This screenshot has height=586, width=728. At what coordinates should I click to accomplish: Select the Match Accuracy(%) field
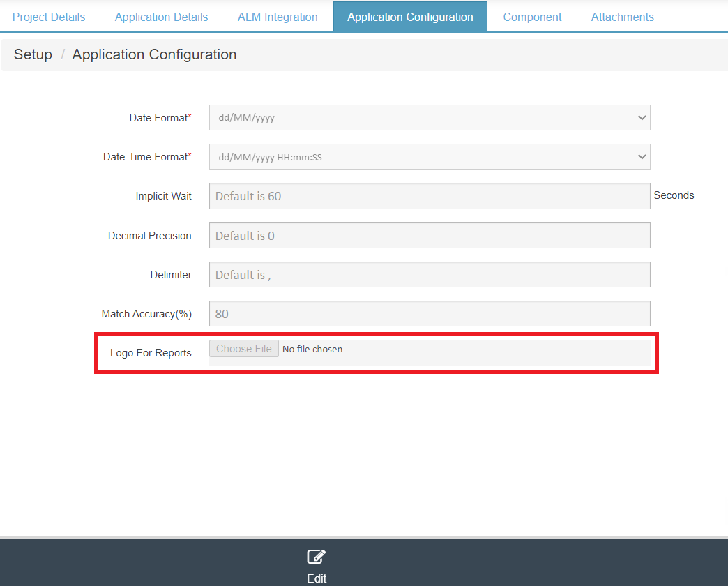pyautogui.click(x=430, y=314)
